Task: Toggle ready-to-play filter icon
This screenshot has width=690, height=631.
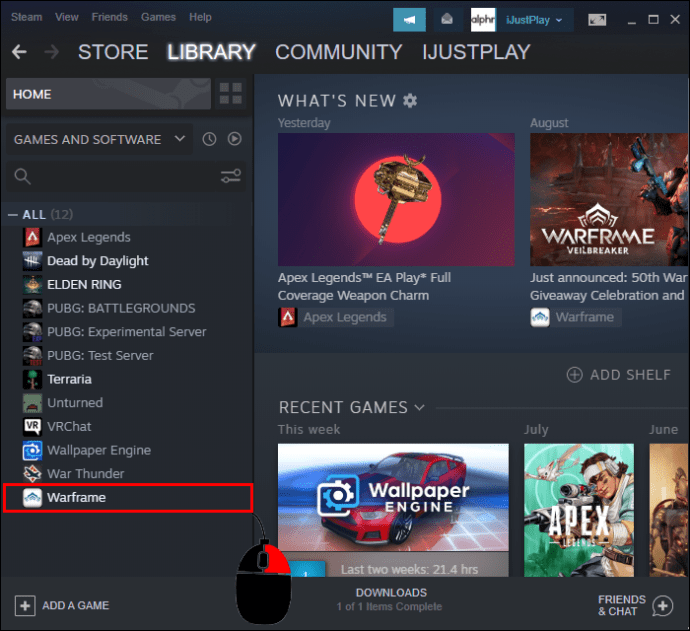Action: coord(235,139)
